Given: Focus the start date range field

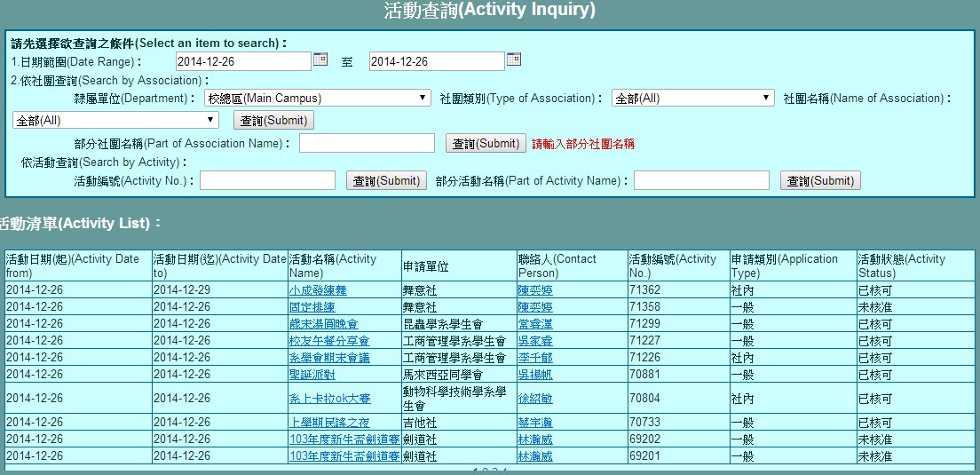Looking at the screenshot, I should [242, 61].
